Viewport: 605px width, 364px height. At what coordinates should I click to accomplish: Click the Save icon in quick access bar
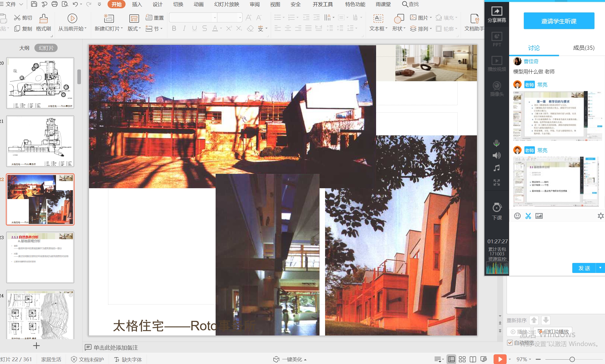tap(34, 4)
